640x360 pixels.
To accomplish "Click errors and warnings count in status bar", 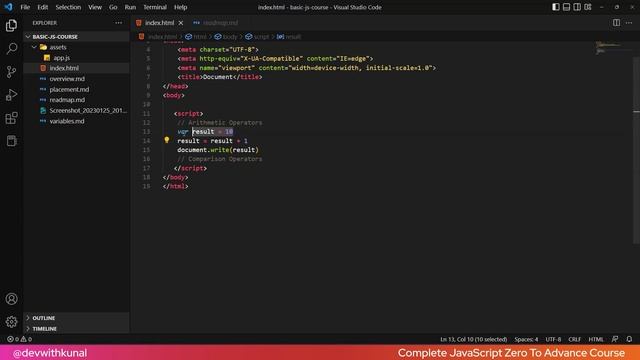I will (20, 339).
